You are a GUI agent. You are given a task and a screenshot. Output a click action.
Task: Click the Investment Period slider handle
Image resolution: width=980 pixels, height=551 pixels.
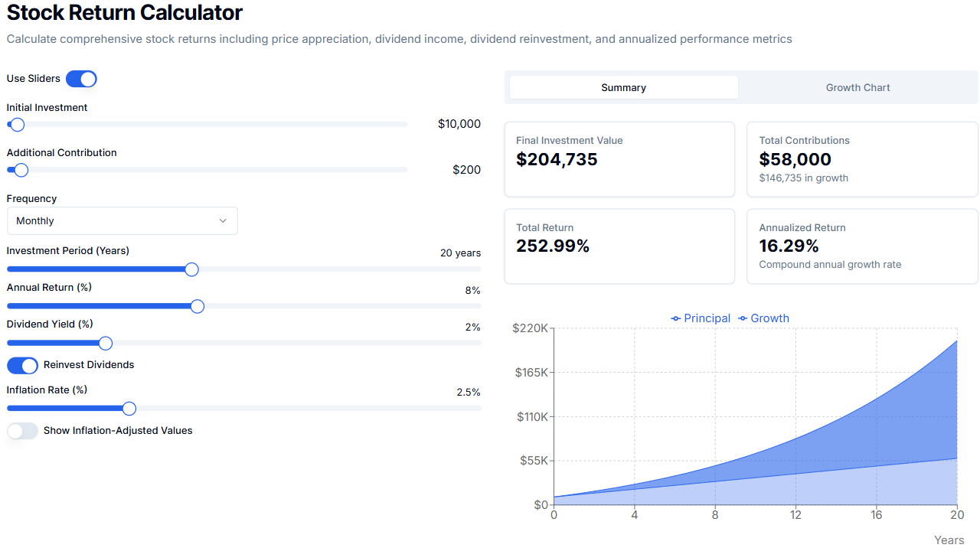click(191, 269)
